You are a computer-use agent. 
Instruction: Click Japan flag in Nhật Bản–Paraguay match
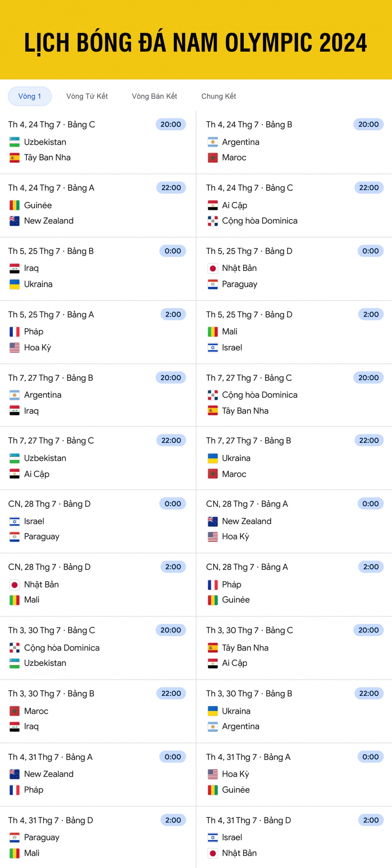click(213, 268)
